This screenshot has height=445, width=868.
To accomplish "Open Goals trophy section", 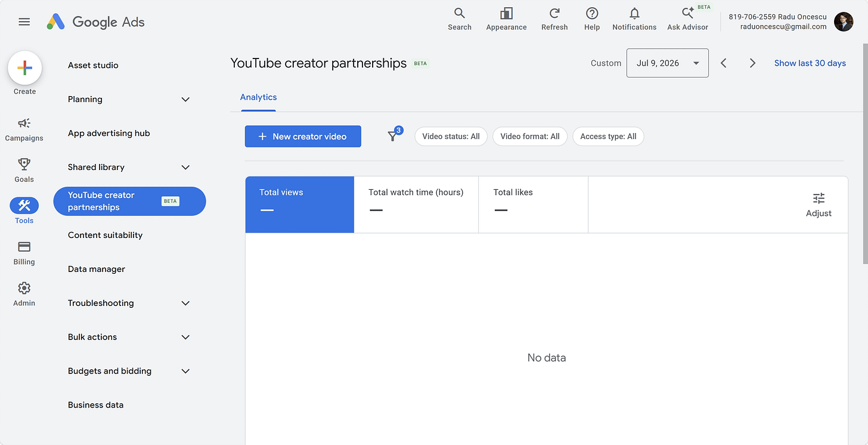I will point(24,171).
